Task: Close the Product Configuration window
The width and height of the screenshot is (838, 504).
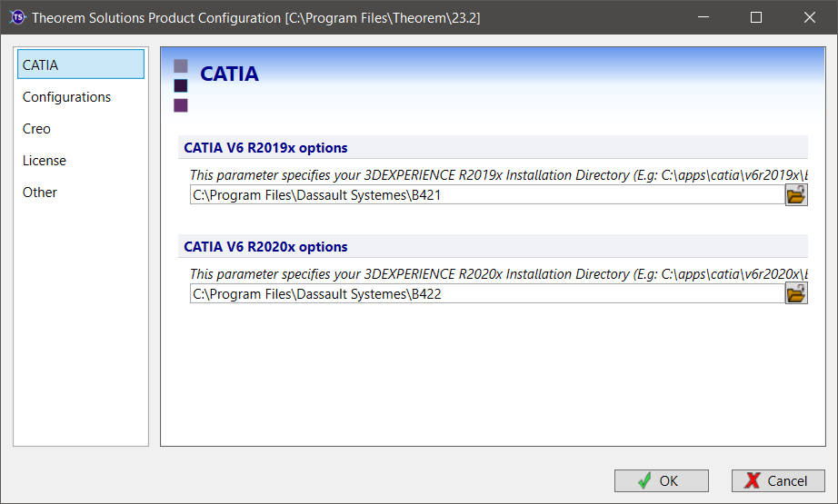Action: (810, 17)
